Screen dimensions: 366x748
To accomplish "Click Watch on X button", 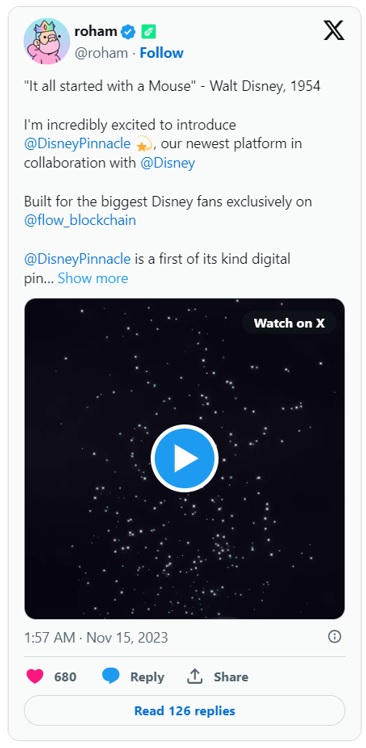I will (289, 323).
